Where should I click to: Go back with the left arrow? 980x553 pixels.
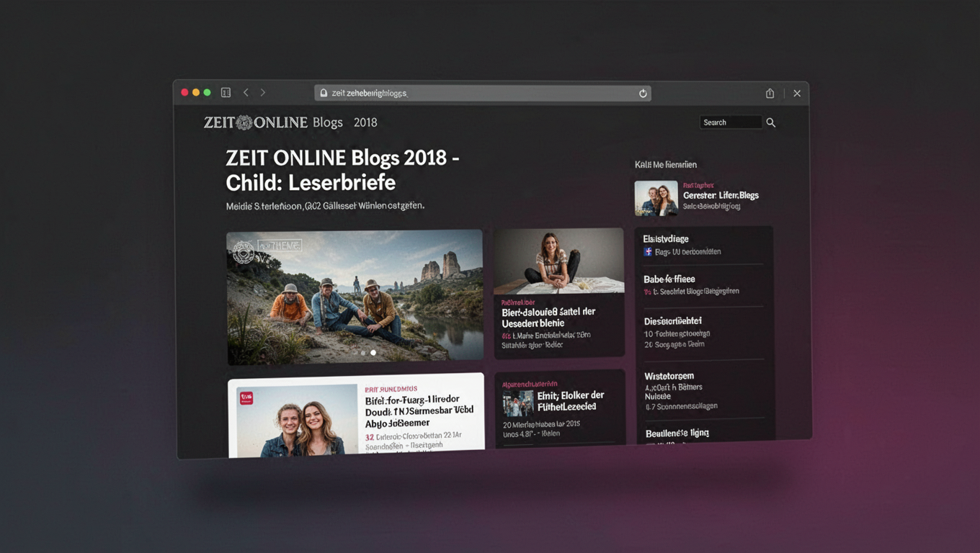tap(246, 93)
